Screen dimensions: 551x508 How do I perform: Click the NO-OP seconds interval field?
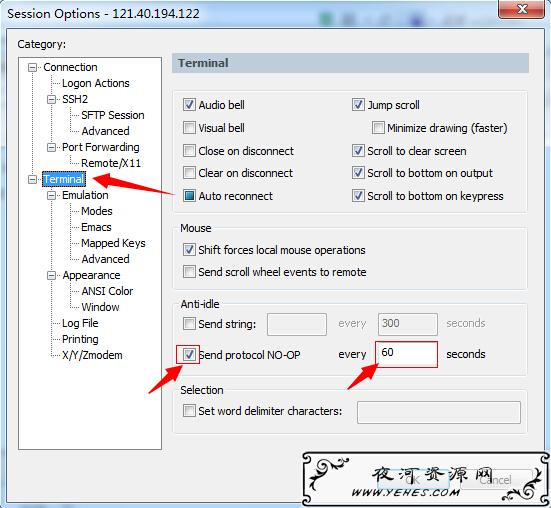coord(407,354)
